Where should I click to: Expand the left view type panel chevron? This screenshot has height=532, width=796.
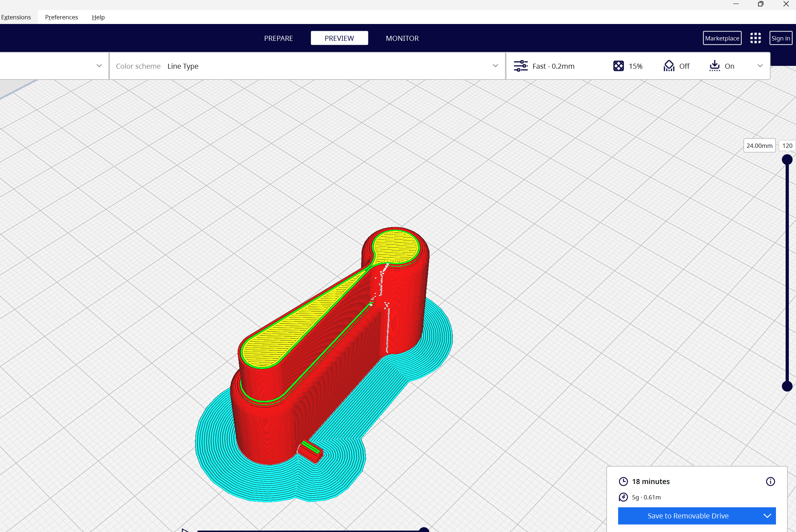[x=99, y=66]
